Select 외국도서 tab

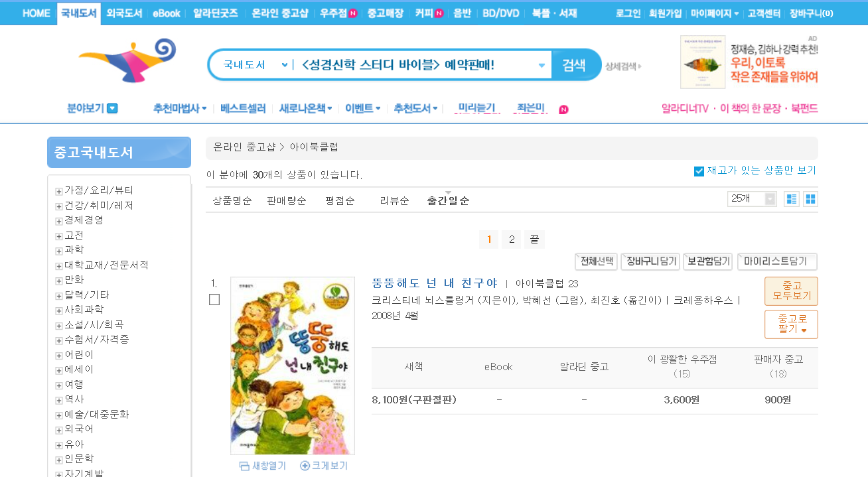124,13
